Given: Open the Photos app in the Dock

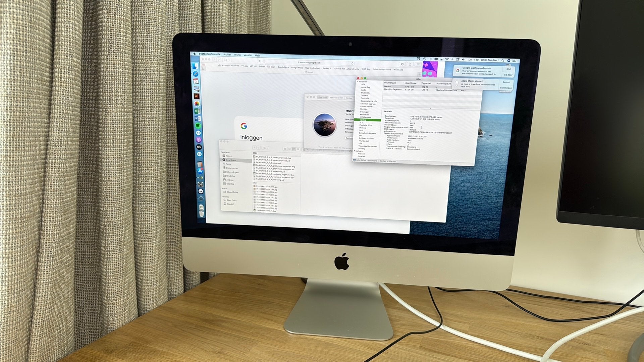Looking at the screenshot, I should click(x=197, y=104).
